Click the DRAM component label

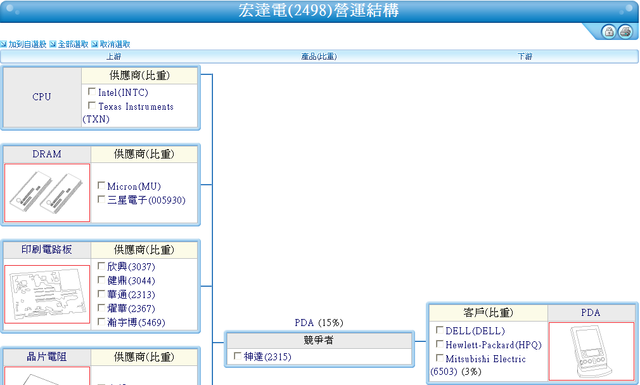tap(47, 154)
